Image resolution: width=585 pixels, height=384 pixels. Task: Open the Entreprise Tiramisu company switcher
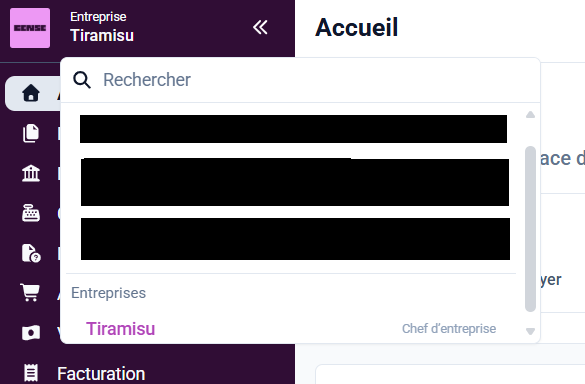coord(101,27)
